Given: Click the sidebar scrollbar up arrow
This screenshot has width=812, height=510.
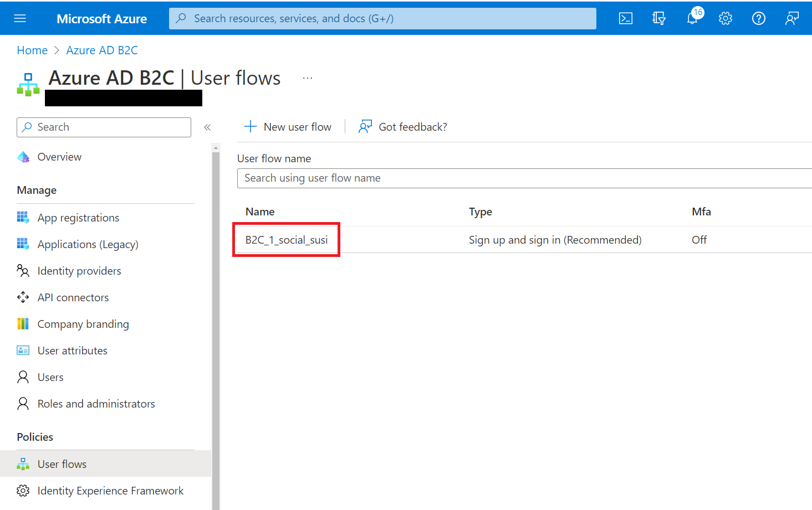Looking at the screenshot, I should 216,148.
